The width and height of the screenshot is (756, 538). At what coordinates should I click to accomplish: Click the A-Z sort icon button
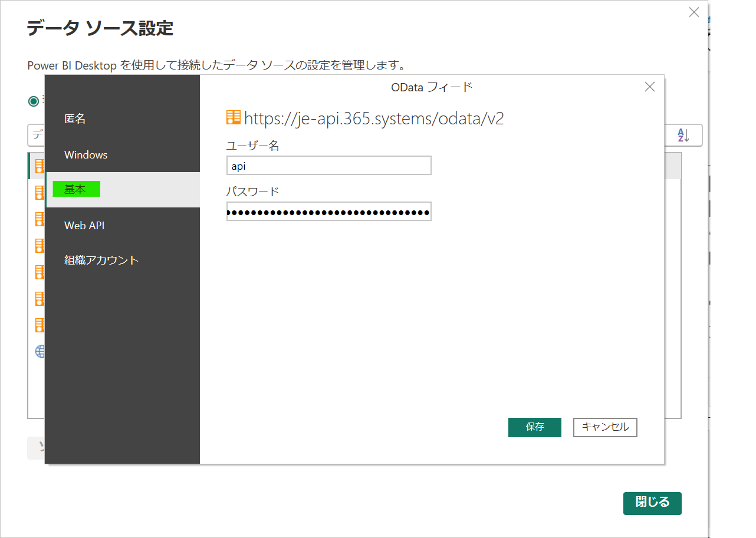point(683,135)
